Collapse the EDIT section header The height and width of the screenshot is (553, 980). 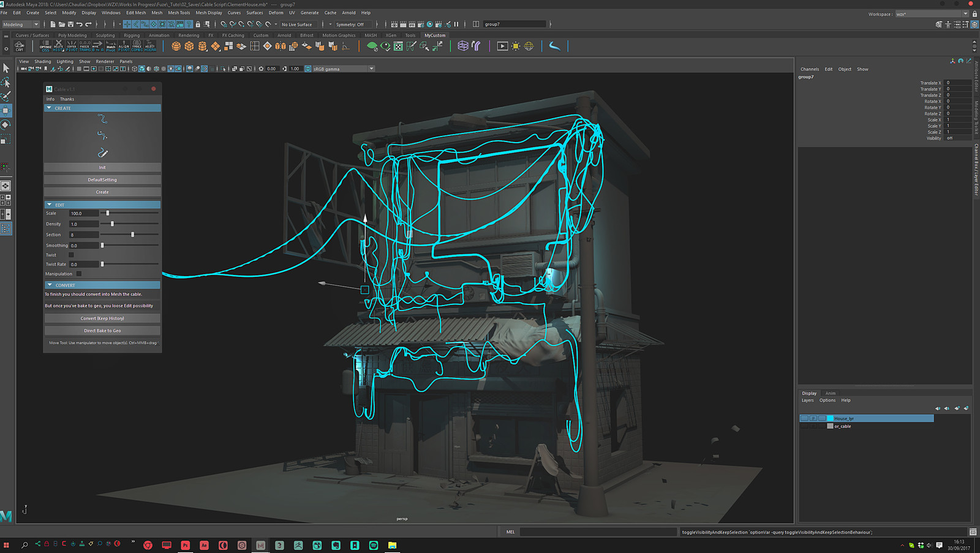(50, 204)
